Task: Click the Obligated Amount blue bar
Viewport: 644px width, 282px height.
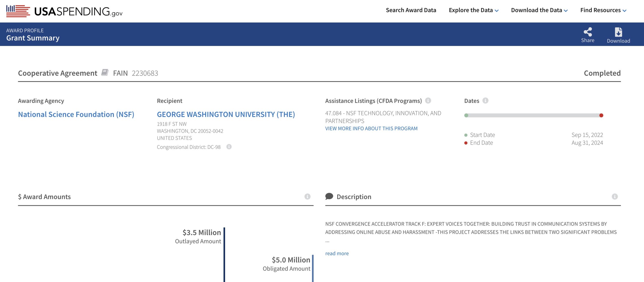Action: point(313,268)
